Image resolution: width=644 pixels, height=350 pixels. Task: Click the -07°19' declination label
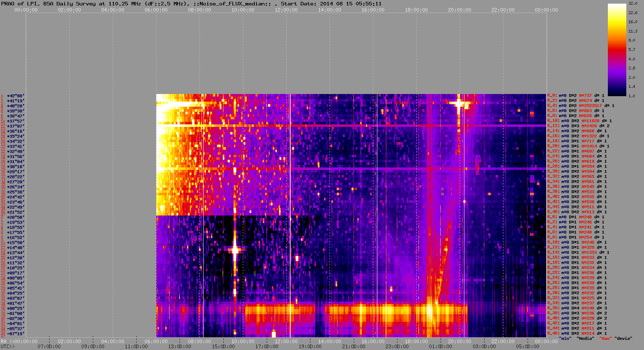(x=16, y=334)
